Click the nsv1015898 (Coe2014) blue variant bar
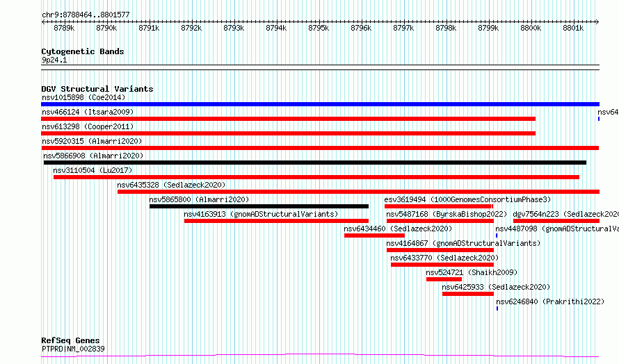 click(x=320, y=104)
